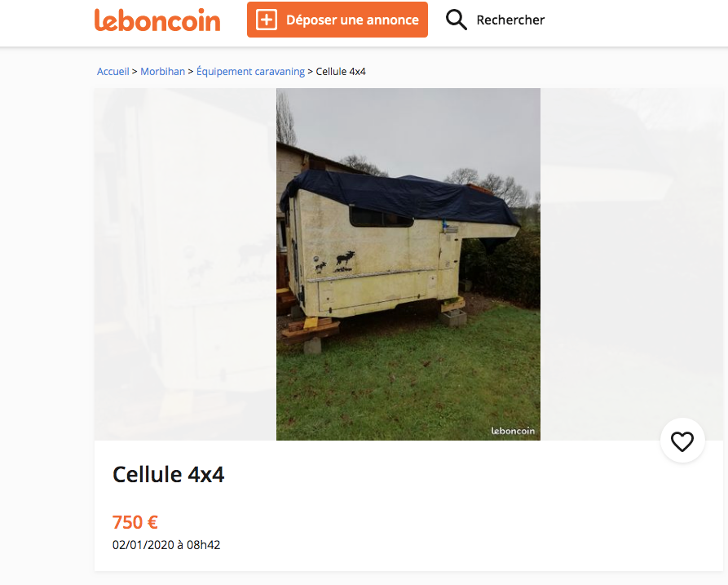Screen dimensions: 728x585
Task: Open Morbihan breadcrumb link
Action: click(162, 72)
